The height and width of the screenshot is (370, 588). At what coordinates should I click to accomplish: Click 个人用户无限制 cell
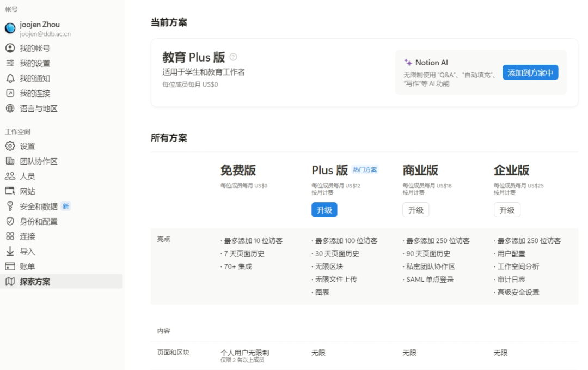(x=245, y=353)
